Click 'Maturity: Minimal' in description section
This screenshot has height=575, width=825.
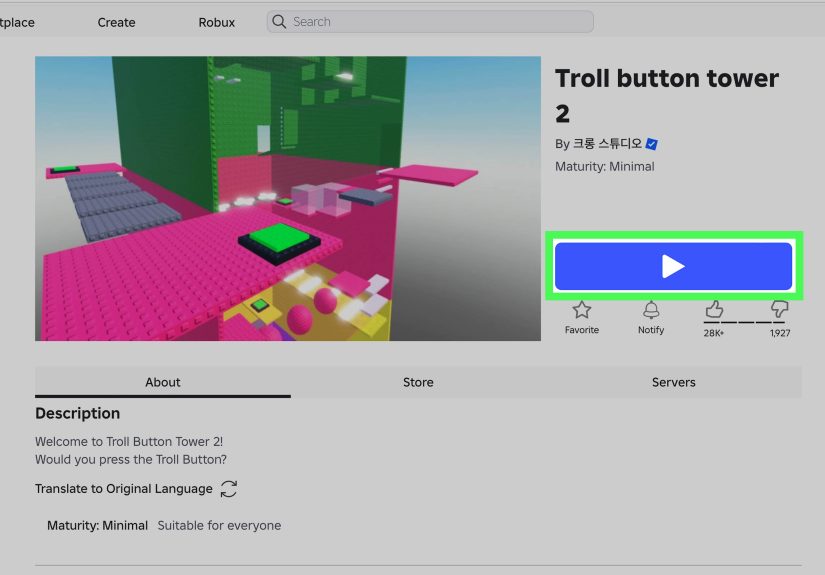point(97,526)
